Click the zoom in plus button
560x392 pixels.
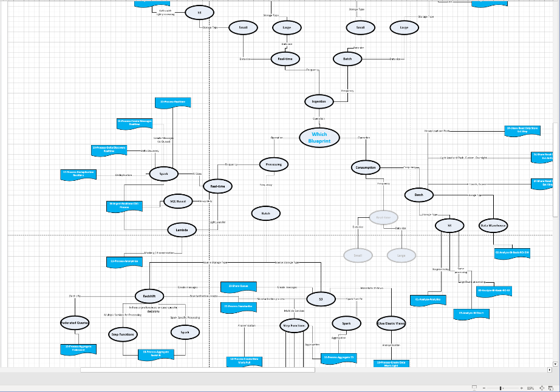coord(521,388)
